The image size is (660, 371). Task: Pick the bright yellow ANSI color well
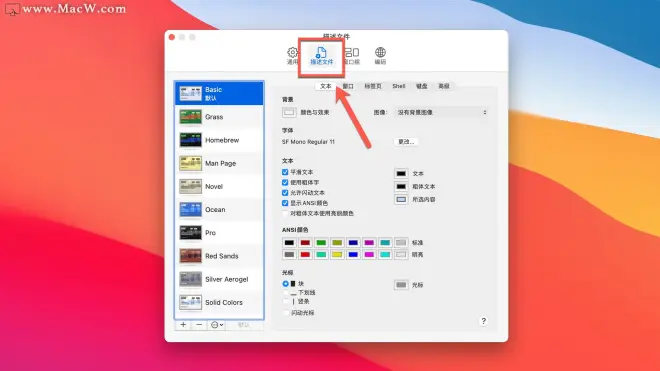click(337, 255)
